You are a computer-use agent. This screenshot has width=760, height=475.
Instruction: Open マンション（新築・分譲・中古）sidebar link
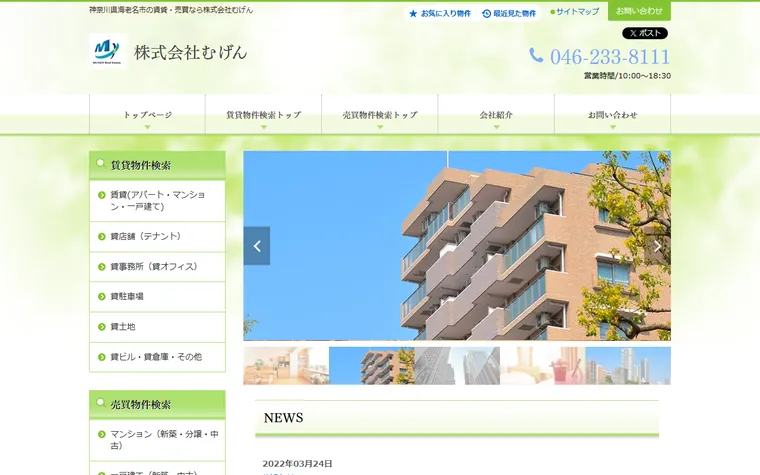(x=158, y=440)
